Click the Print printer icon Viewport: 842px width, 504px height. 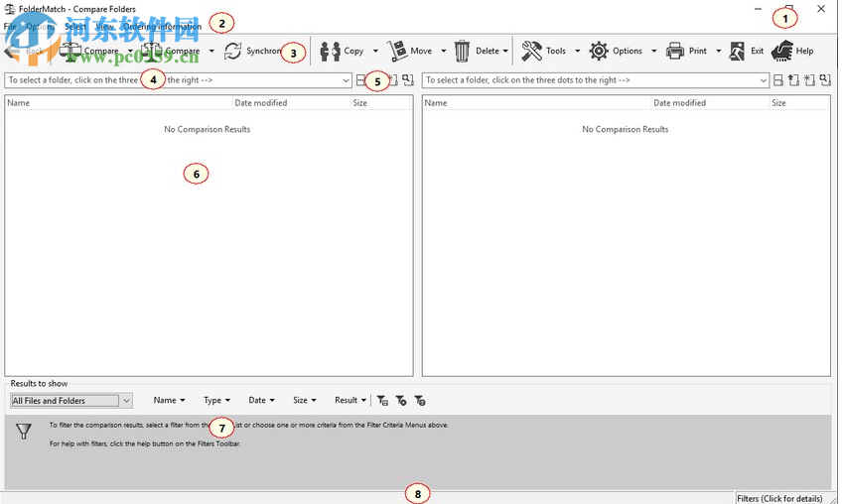(x=674, y=51)
